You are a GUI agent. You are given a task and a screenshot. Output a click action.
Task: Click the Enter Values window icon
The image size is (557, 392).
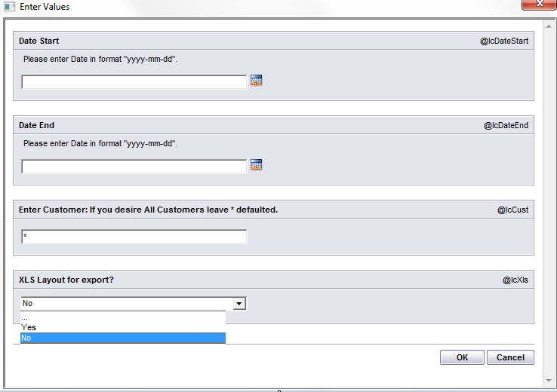(x=9, y=6)
